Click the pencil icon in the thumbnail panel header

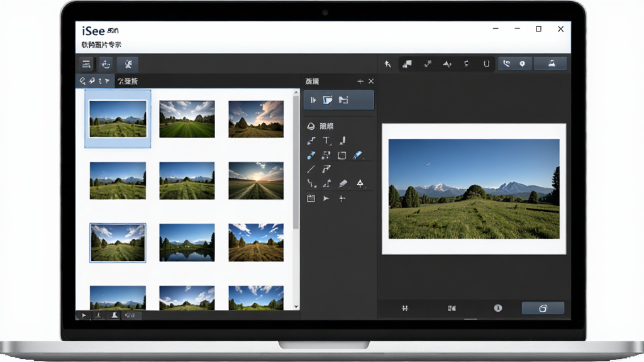(82, 81)
